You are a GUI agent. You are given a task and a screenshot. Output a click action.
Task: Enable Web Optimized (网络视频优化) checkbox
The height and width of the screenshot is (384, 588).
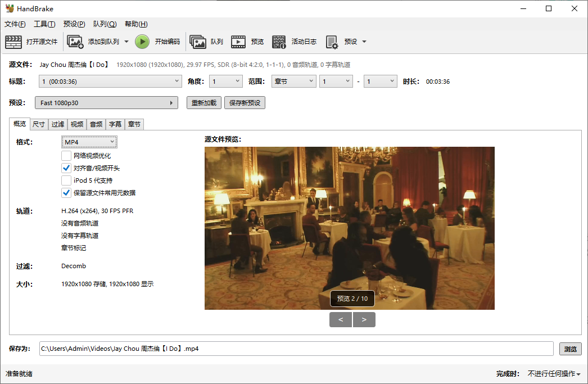[x=66, y=156]
